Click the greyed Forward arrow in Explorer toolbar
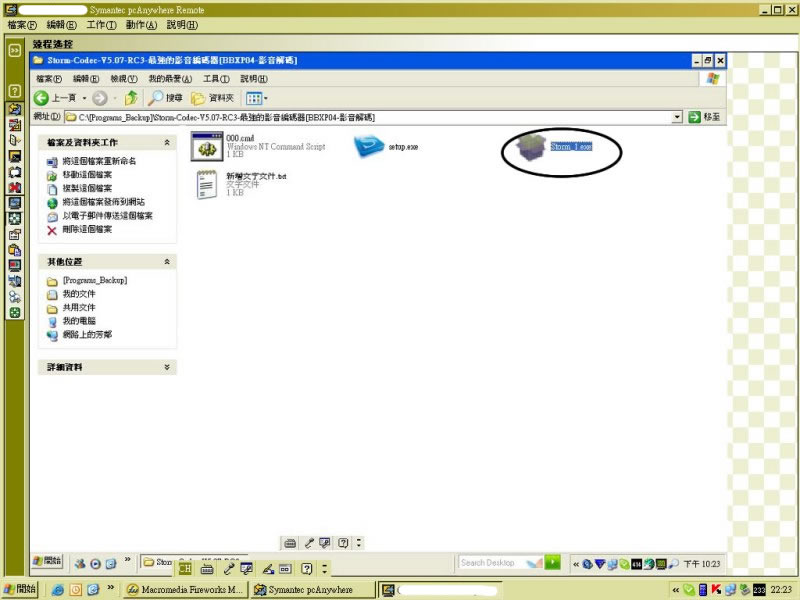The image size is (800, 600). tap(100, 98)
